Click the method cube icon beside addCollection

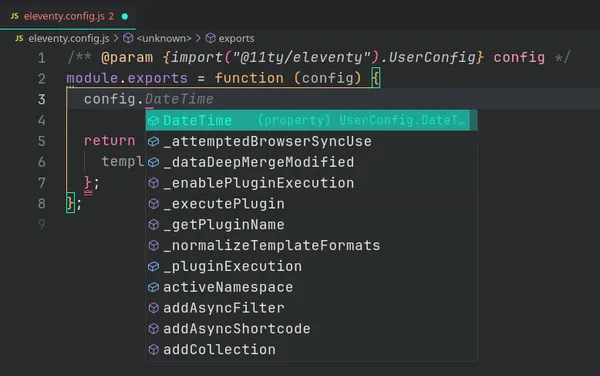(153, 350)
